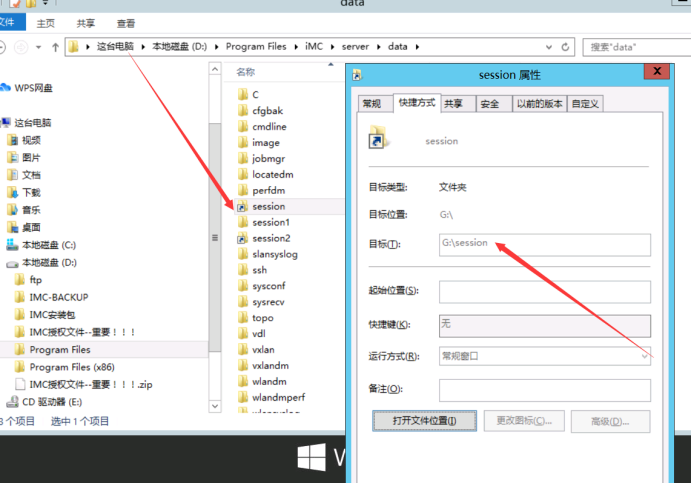Select 本地磁盘 (C:) drive in sidebar
The image size is (692, 483).
click(49, 245)
